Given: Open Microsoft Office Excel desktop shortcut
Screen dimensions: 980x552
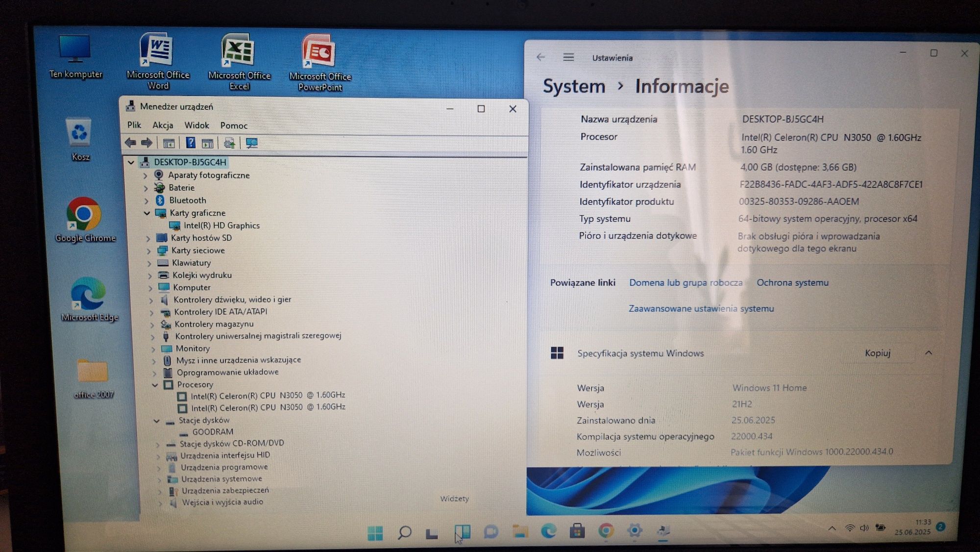Looking at the screenshot, I should pyautogui.click(x=239, y=62).
